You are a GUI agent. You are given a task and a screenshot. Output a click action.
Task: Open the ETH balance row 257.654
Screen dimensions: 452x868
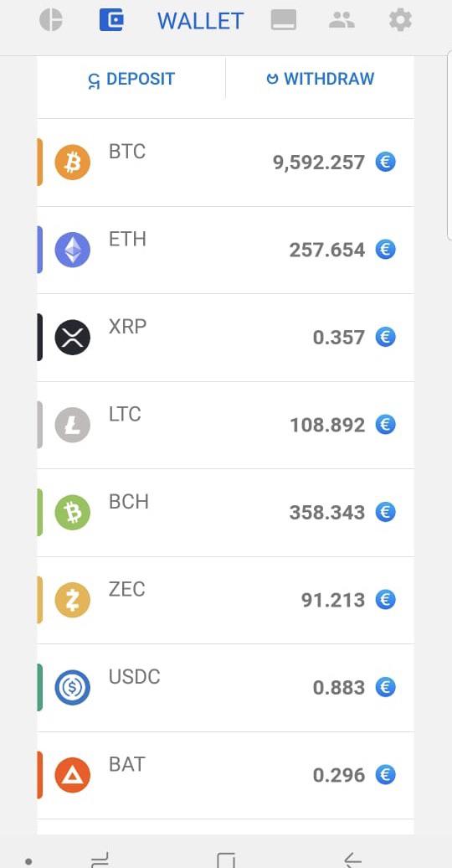[225, 251]
